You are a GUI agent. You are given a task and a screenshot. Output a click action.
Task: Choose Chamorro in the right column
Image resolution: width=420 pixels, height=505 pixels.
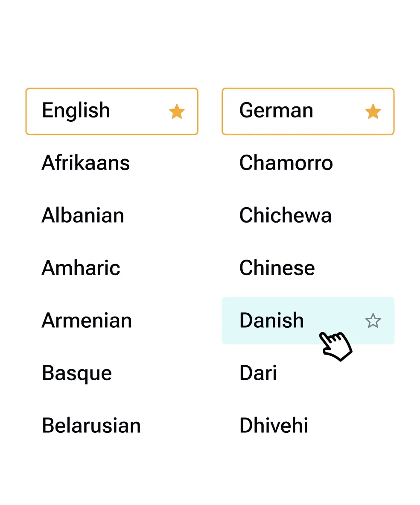286,163
